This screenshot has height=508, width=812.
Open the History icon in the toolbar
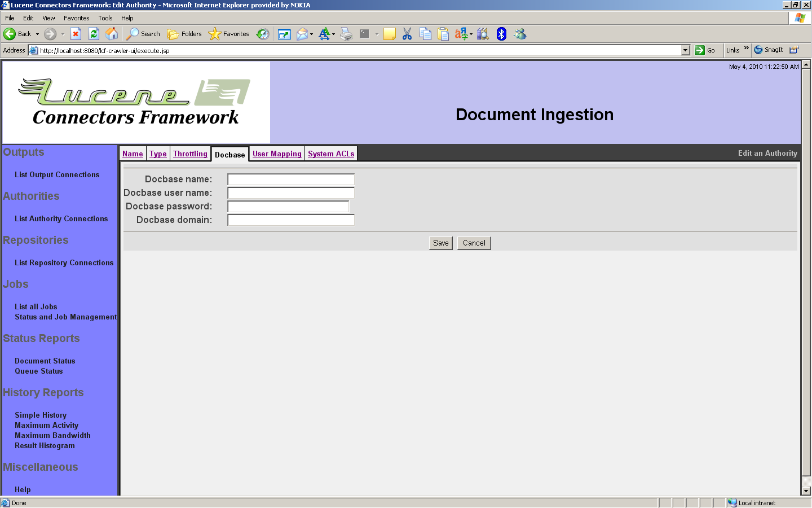click(x=263, y=34)
